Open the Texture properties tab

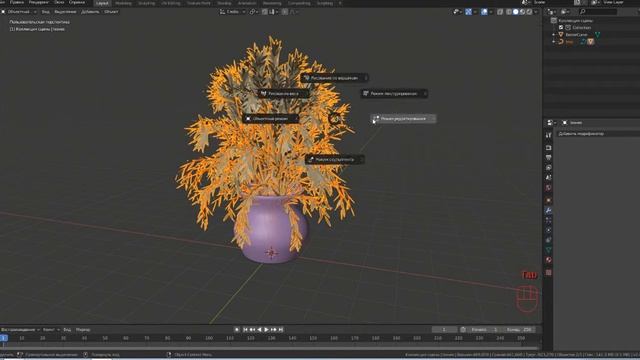click(549, 272)
